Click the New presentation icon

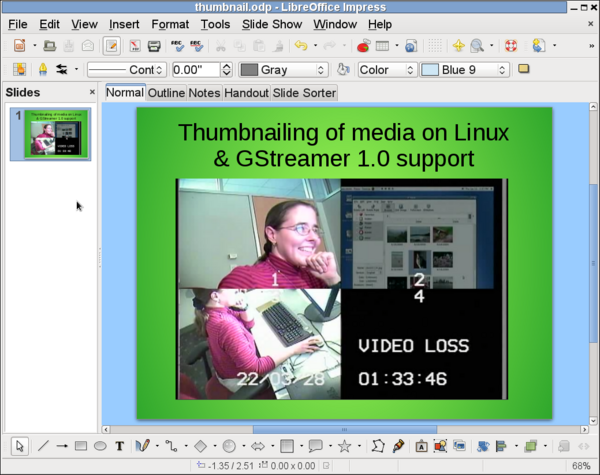[20, 46]
